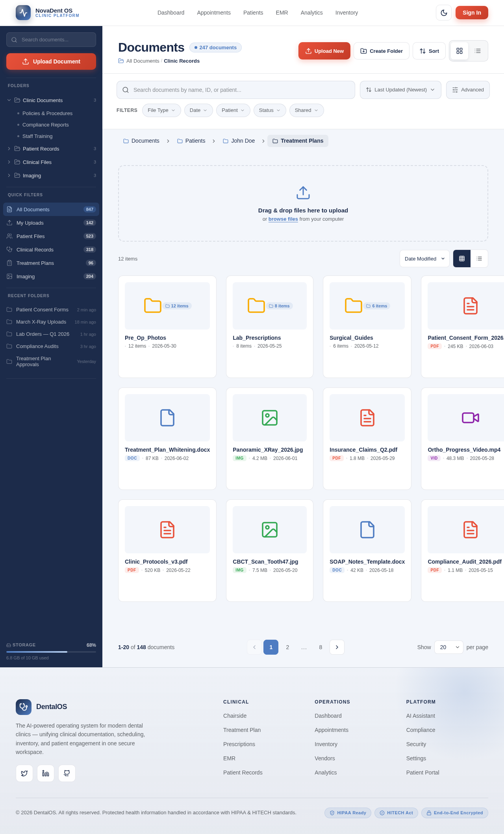Open SOAP_Notes_Template.docx file icon
Screen dimensions: 504x834
[x=367, y=530]
